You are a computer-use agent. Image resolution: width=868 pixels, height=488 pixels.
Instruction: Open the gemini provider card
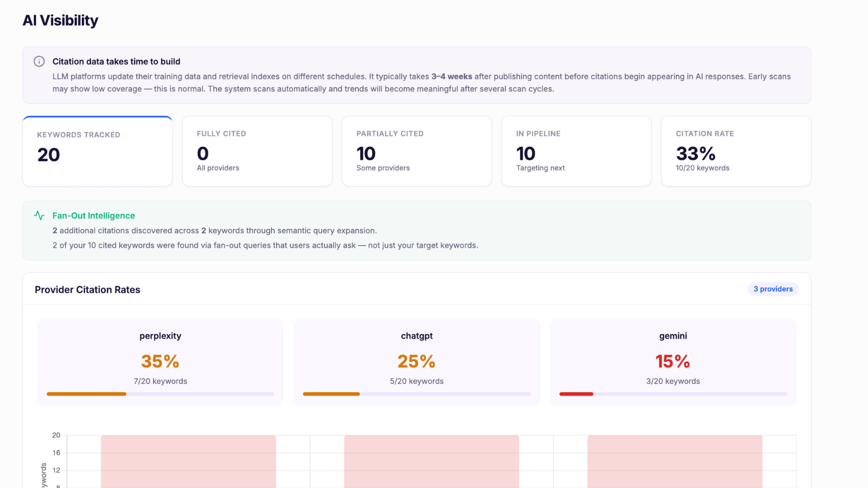pyautogui.click(x=673, y=362)
